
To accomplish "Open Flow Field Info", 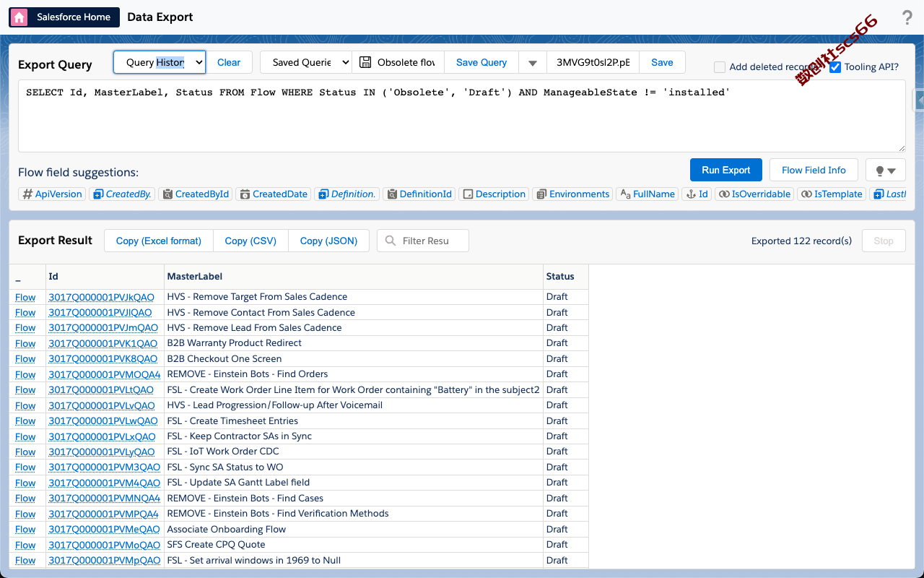I will click(x=814, y=170).
